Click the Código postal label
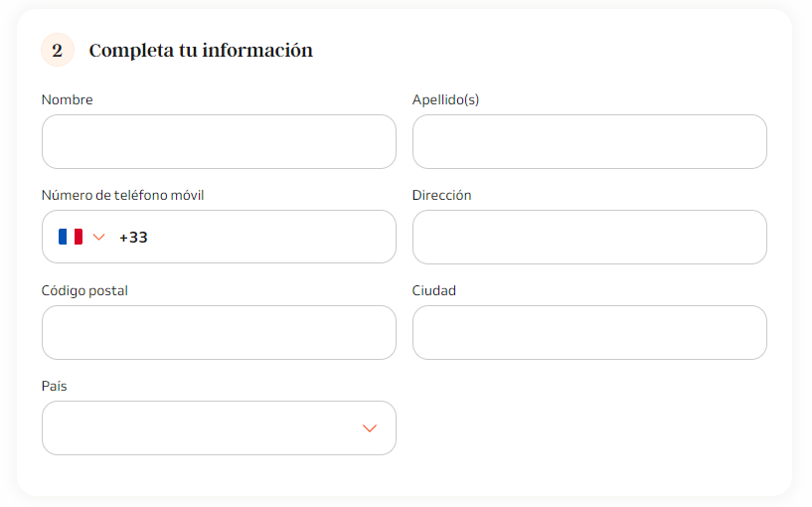This screenshot has width=812, height=507. point(84,290)
